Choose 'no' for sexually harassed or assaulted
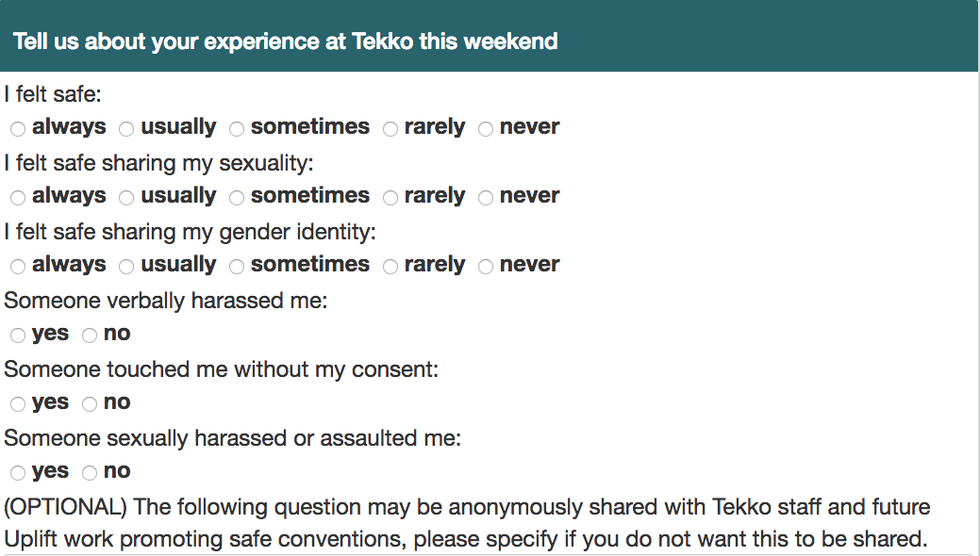This screenshot has width=980, height=556. [x=90, y=473]
